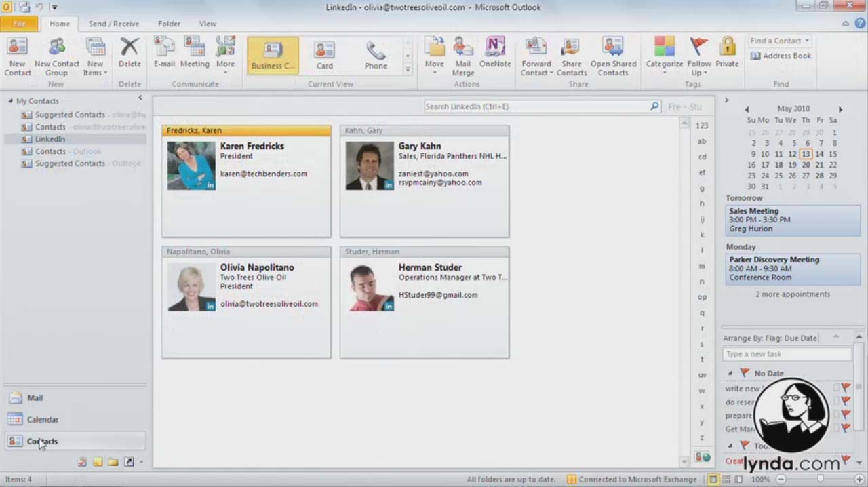Open Shortcuts from navigation icons
The height and width of the screenshot is (487, 868).
128,462
